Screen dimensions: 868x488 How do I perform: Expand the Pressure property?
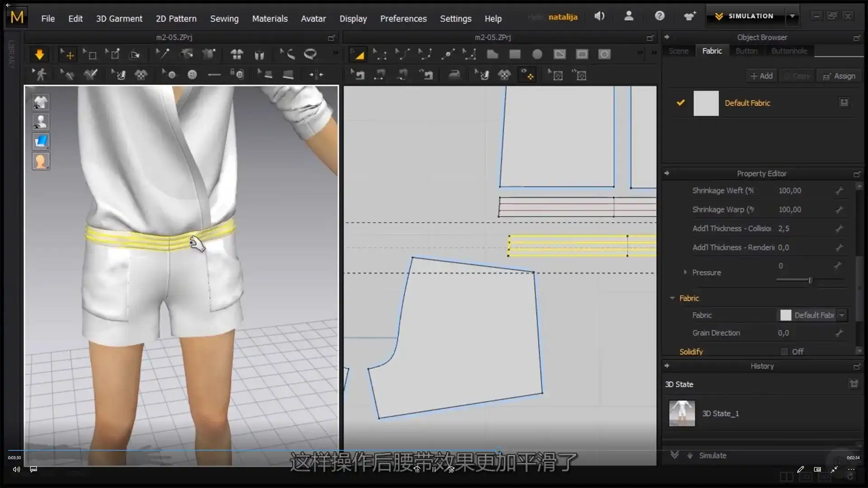tap(685, 272)
